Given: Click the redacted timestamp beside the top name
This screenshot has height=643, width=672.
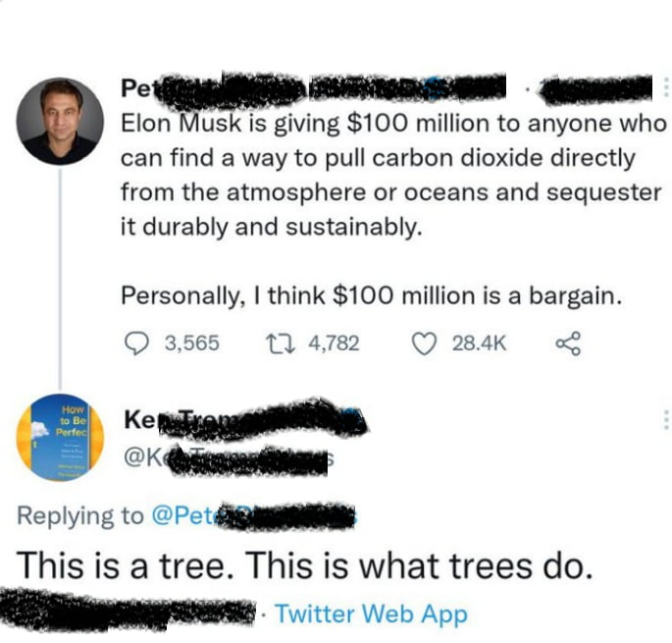Looking at the screenshot, I should [x=596, y=89].
